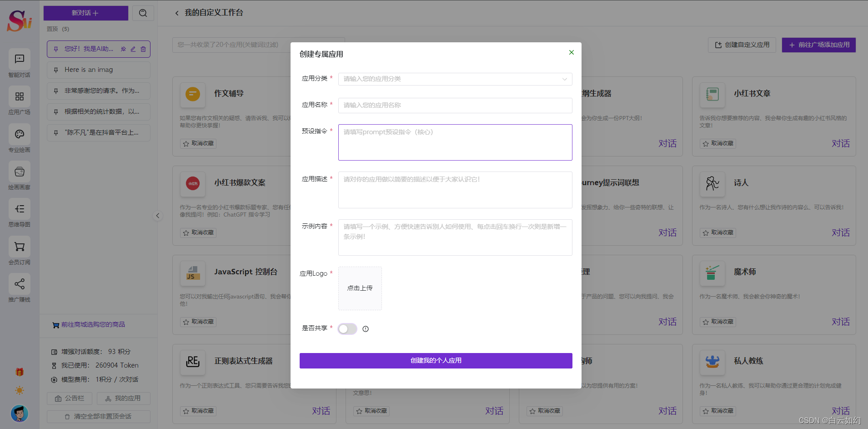Unfavorite 私人教练 via 取消收藏
Image resolution: width=868 pixels, height=429 pixels.
718,411
